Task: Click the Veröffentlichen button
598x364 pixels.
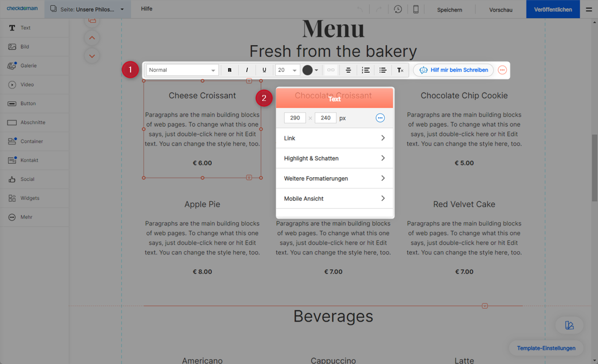Action: [553, 10]
